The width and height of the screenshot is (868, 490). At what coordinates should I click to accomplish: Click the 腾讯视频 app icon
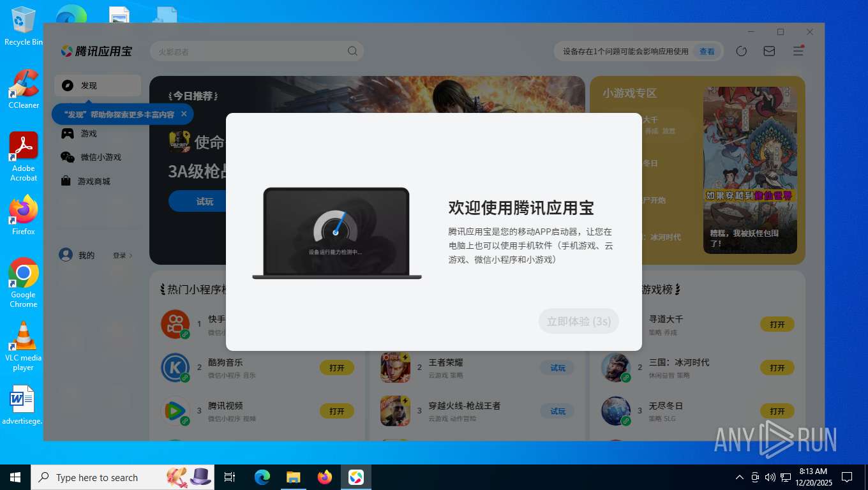tap(176, 411)
